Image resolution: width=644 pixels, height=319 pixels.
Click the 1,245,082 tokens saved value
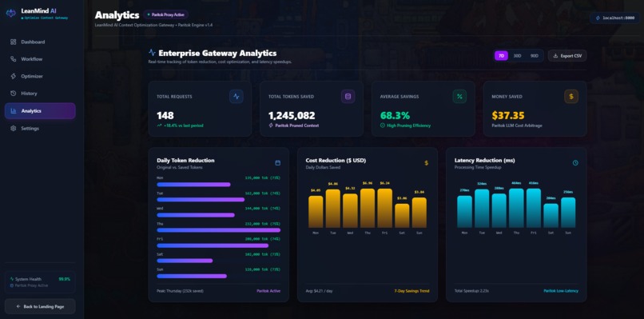point(292,115)
